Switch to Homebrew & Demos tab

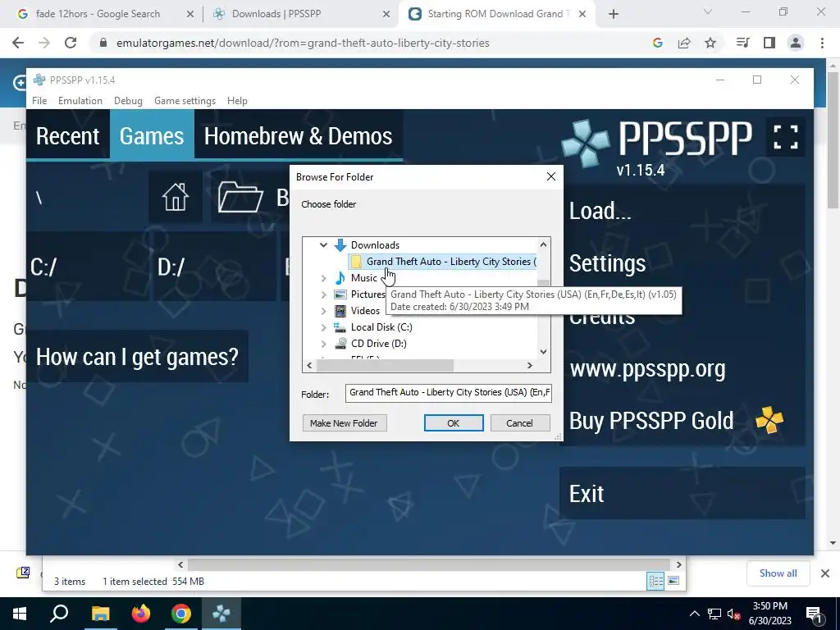[x=299, y=135]
